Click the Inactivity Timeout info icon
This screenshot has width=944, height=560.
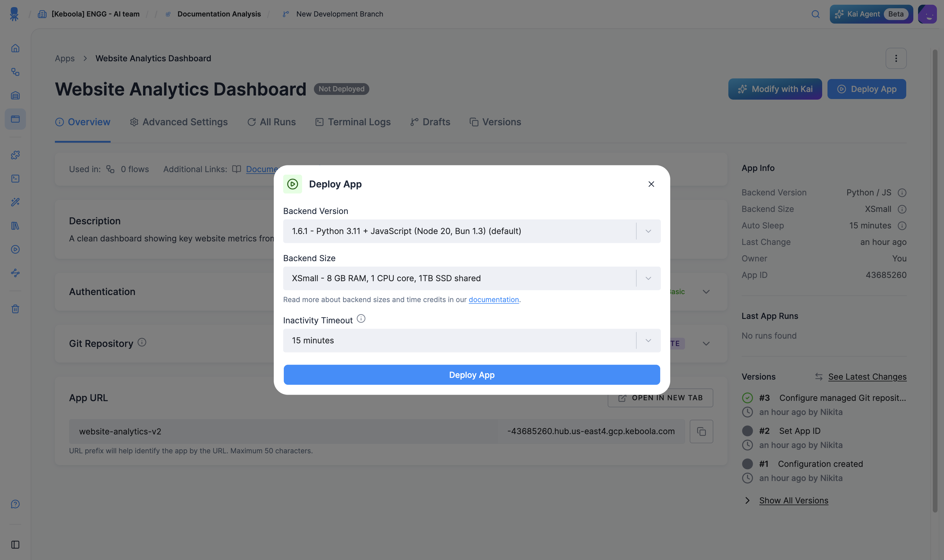[x=361, y=319]
